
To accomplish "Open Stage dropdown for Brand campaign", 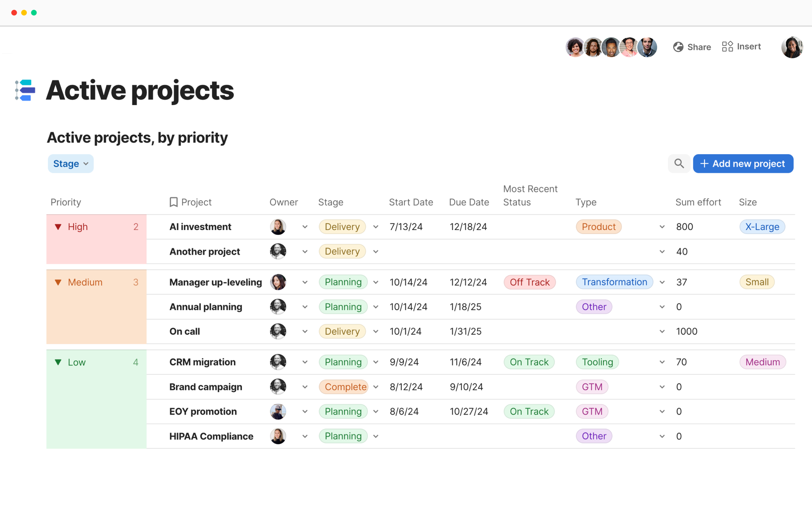I will 376,387.
